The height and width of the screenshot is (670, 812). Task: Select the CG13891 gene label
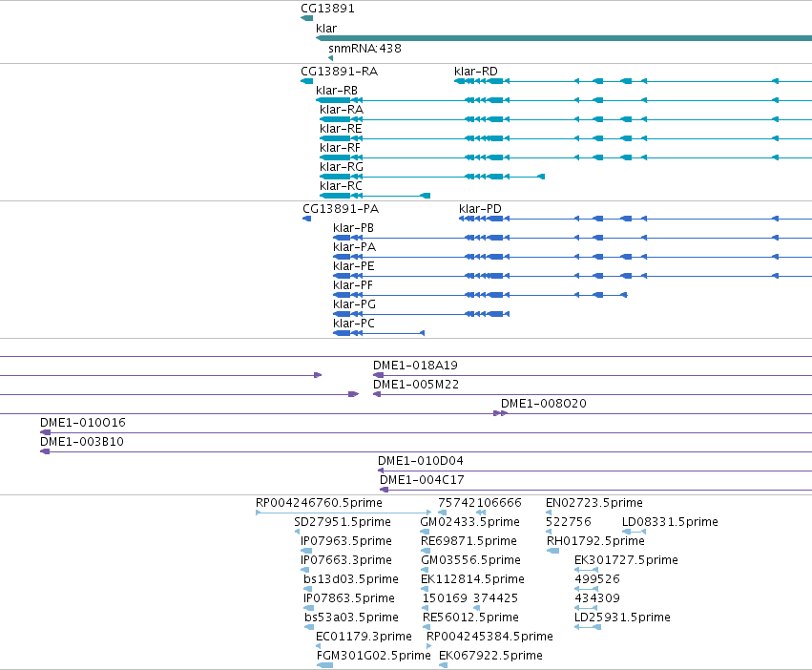click(x=327, y=9)
